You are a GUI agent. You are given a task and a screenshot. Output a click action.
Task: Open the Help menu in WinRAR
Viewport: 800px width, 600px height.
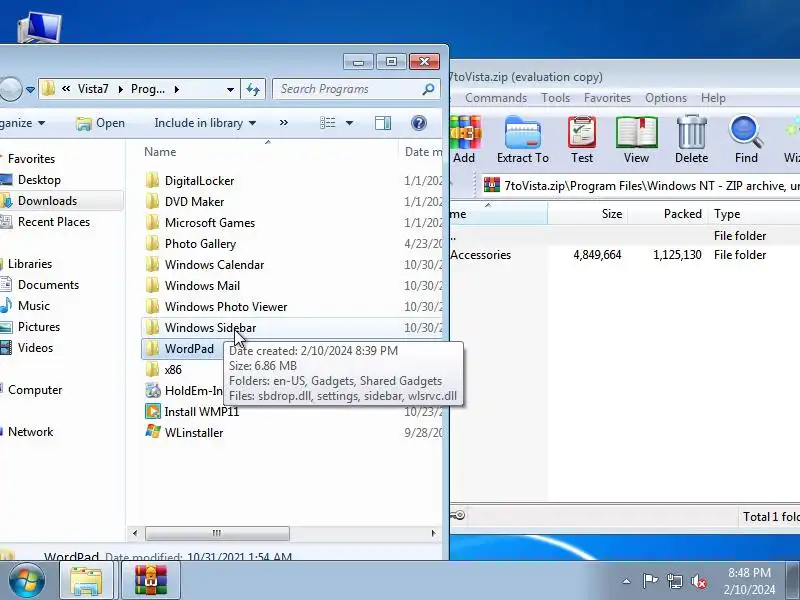tap(713, 98)
